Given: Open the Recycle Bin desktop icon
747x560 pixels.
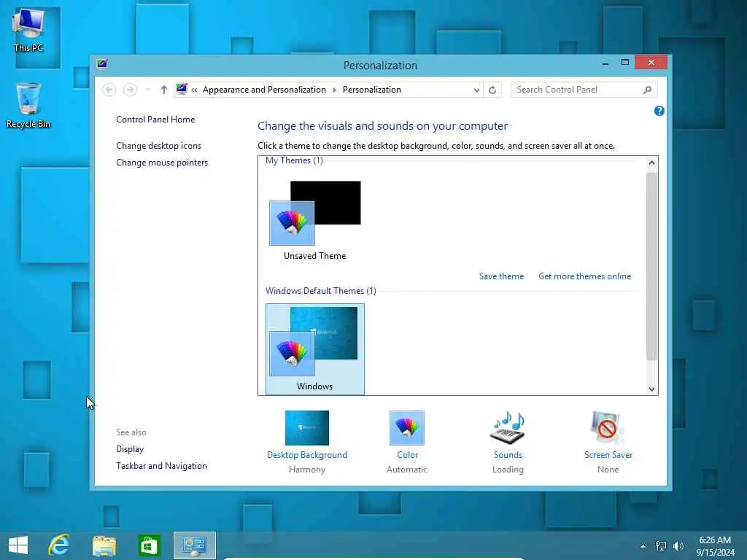Looking at the screenshot, I should 28,105.
